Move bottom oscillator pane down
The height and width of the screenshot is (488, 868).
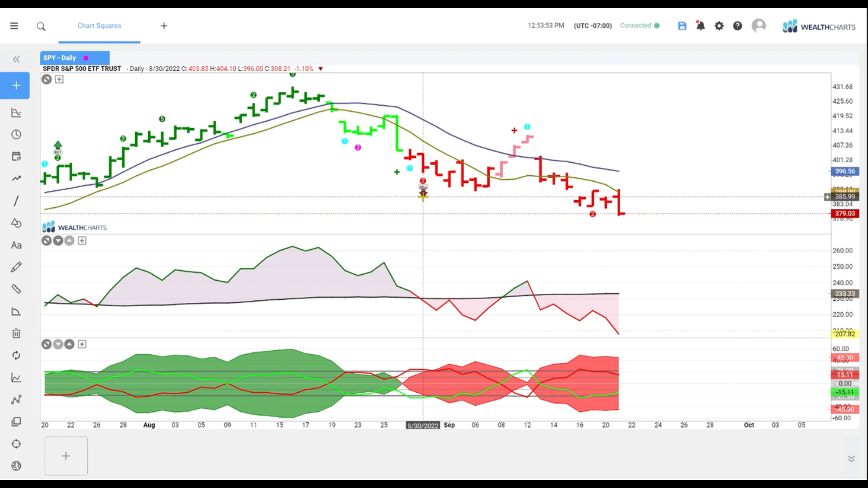click(x=58, y=344)
